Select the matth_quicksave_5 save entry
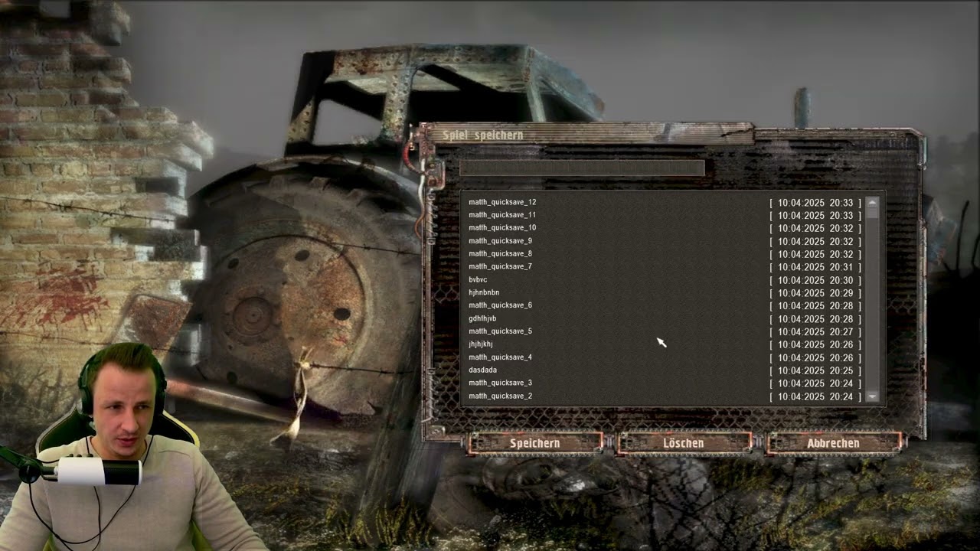Viewport: 980px width, 551px height. (x=664, y=331)
